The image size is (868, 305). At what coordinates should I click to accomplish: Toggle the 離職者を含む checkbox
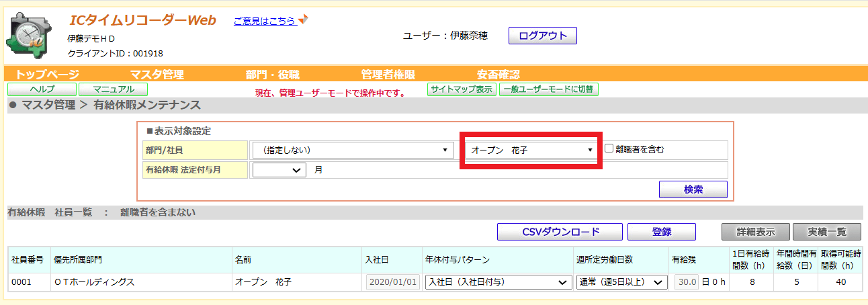pyautogui.click(x=609, y=149)
